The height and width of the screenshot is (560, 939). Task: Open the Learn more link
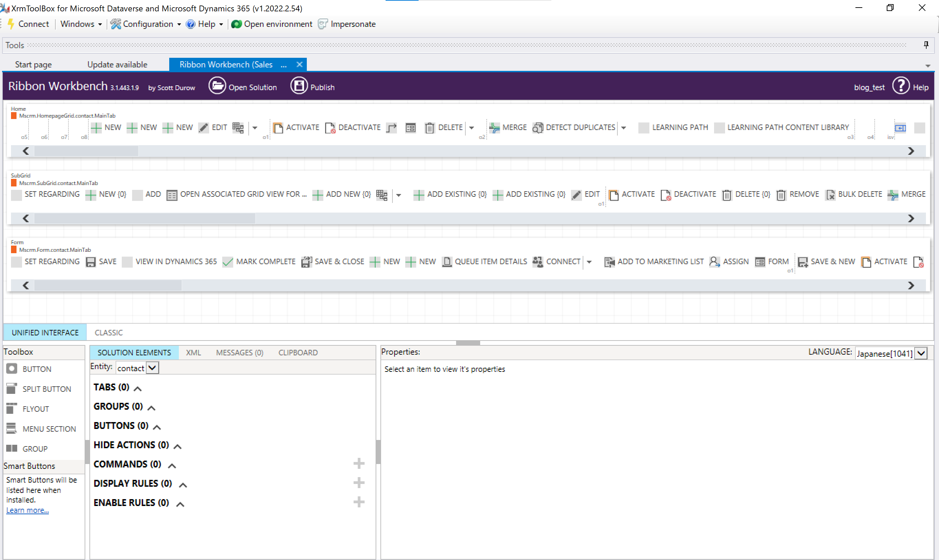click(28, 510)
